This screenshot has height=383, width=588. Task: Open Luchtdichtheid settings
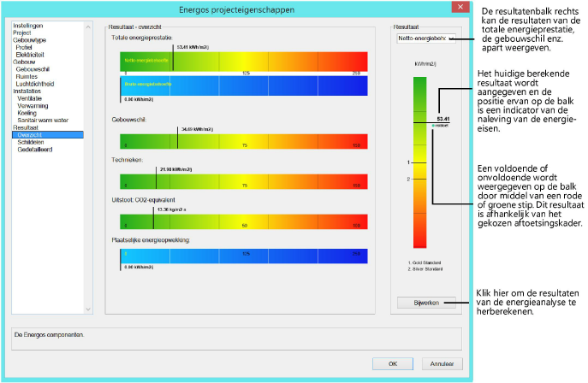point(36,84)
